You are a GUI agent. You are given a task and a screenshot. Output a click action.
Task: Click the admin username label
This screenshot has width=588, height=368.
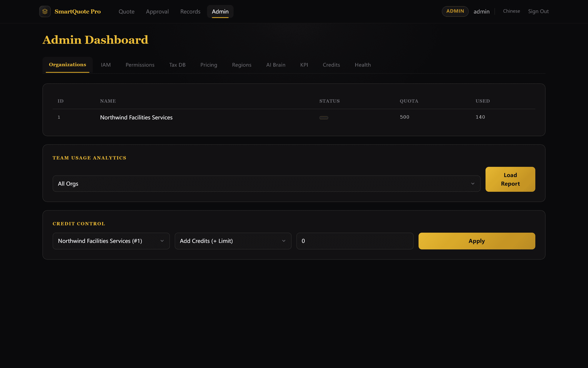click(x=481, y=11)
